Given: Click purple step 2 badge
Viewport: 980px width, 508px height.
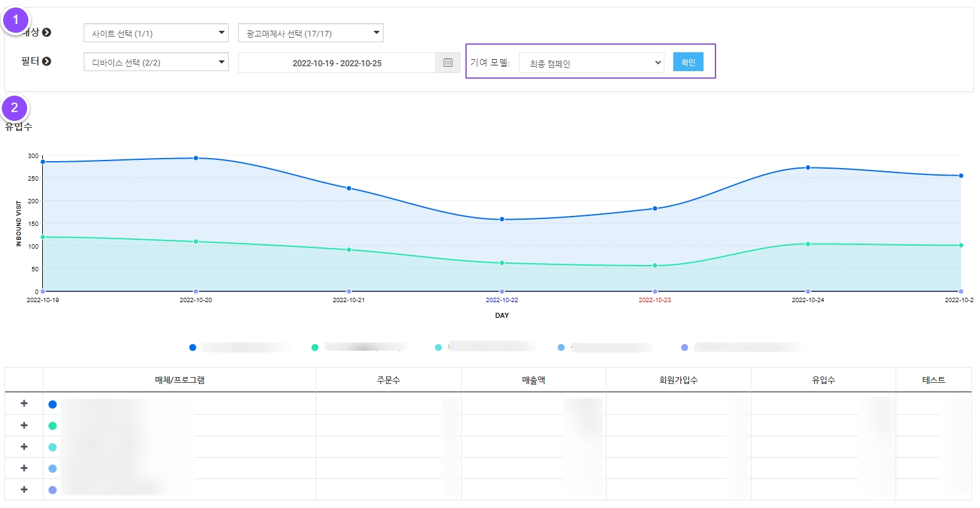Looking at the screenshot, I should pos(14,108).
